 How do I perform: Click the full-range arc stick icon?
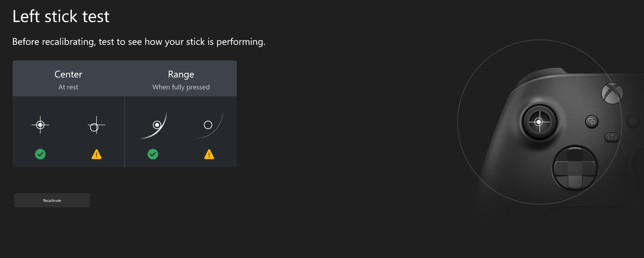154,125
